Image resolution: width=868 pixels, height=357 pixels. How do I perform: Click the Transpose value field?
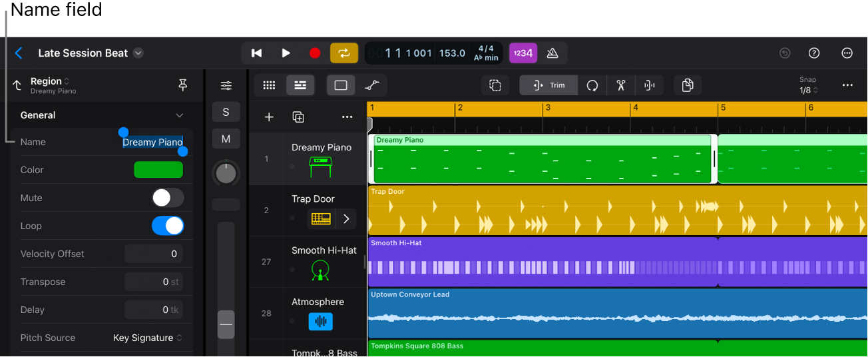[x=154, y=282]
